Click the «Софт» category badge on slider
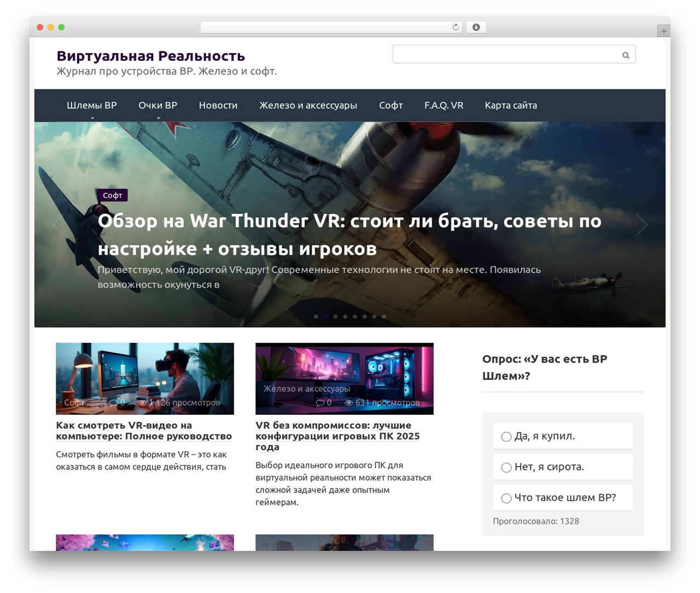The width and height of the screenshot is (700, 593). click(113, 195)
